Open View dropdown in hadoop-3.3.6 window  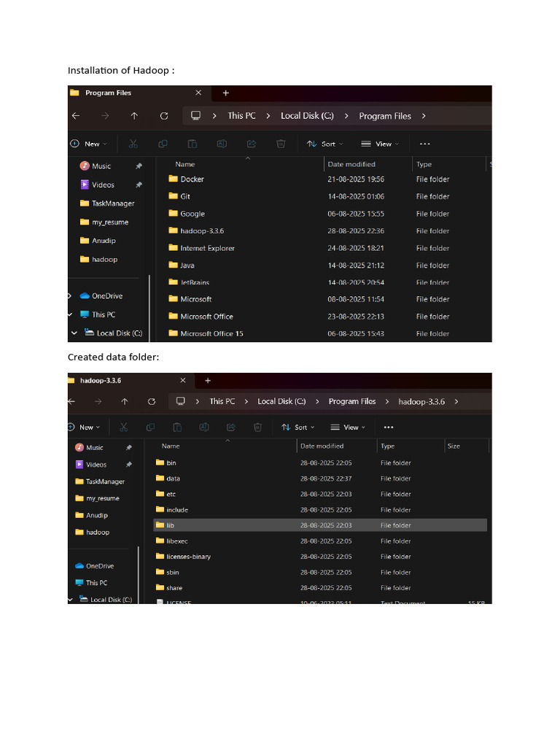(348, 427)
